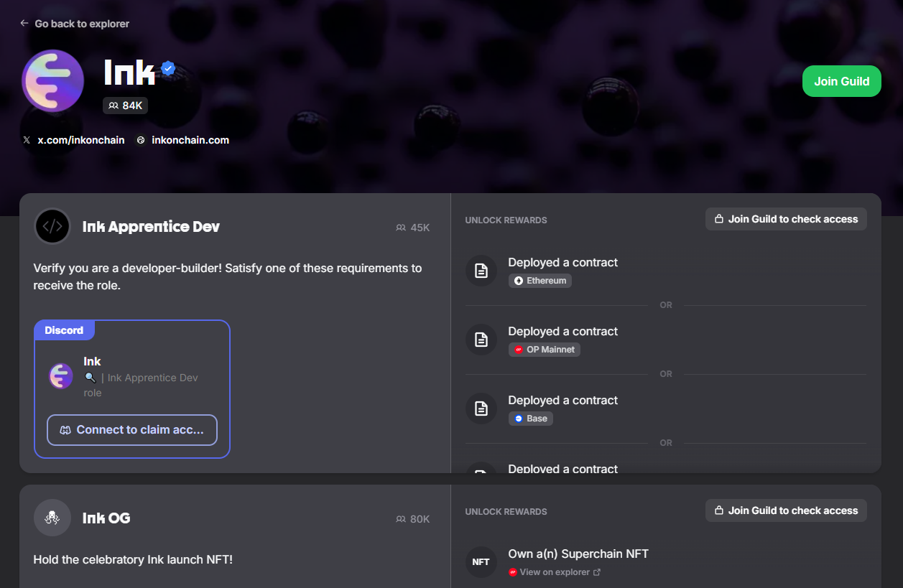Click the UNLOCK REWARDS heading in Ink OG card
903x588 pixels.
click(506, 512)
